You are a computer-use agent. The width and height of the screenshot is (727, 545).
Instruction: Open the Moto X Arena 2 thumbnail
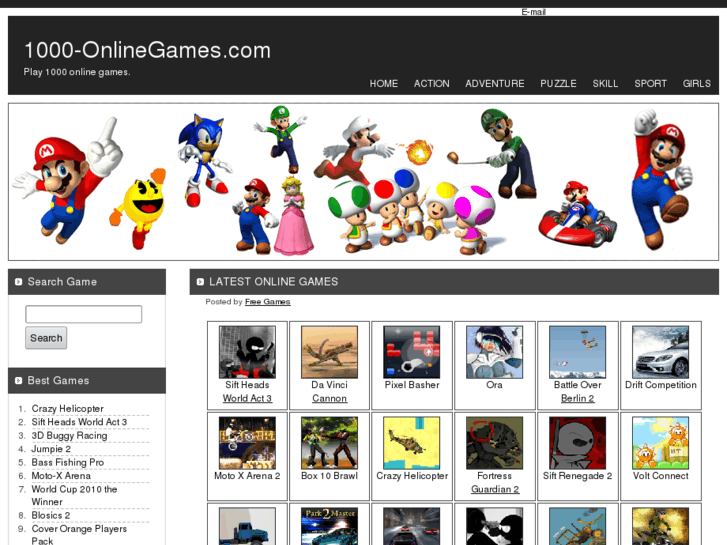point(247,442)
